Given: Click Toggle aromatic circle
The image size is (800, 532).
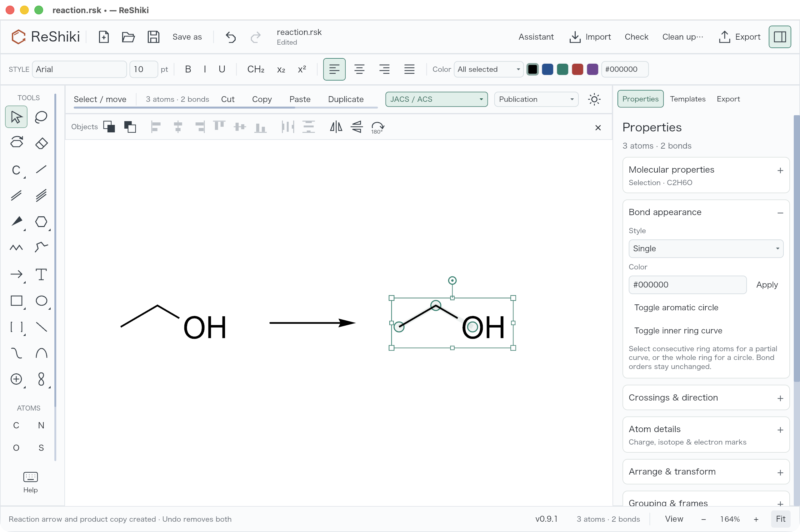Looking at the screenshot, I should (x=676, y=308).
